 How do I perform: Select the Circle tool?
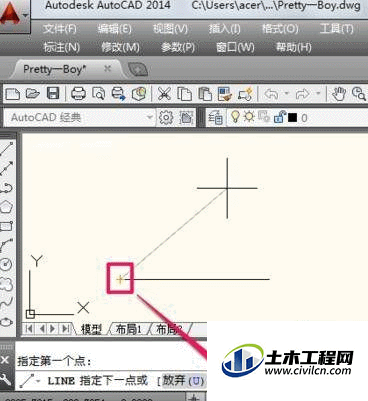point(7,265)
